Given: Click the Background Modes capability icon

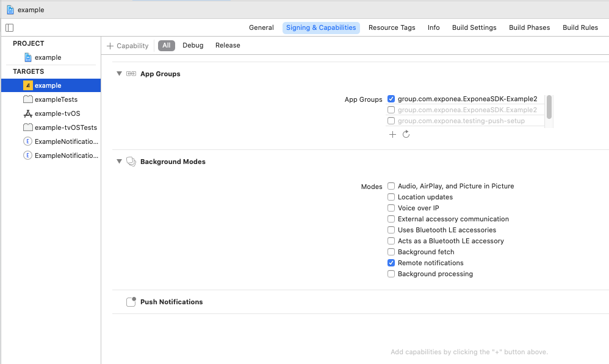Looking at the screenshot, I should click(x=131, y=162).
